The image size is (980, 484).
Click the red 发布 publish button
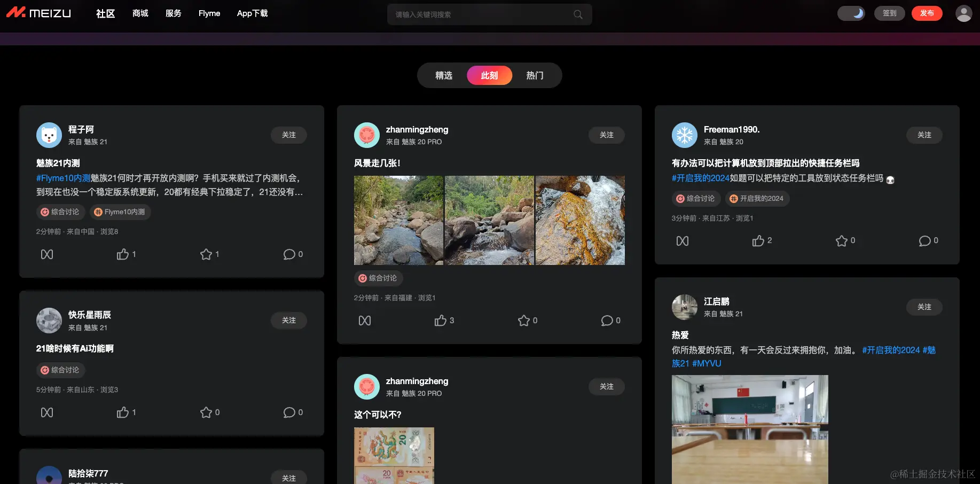[927, 13]
